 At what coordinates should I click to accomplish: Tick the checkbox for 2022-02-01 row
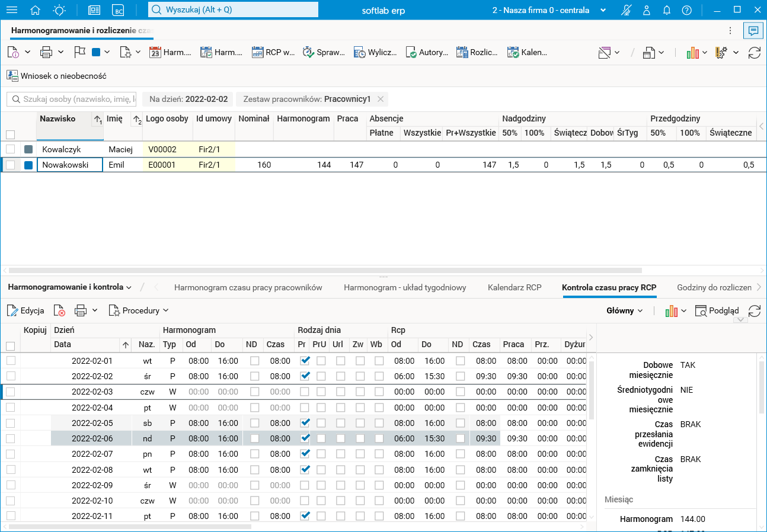(11, 361)
